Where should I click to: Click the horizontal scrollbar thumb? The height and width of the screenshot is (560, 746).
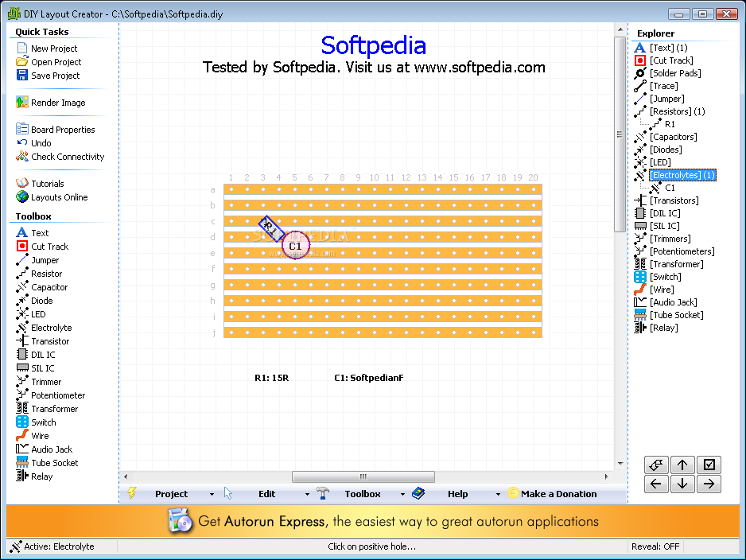[x=363, y=476]
